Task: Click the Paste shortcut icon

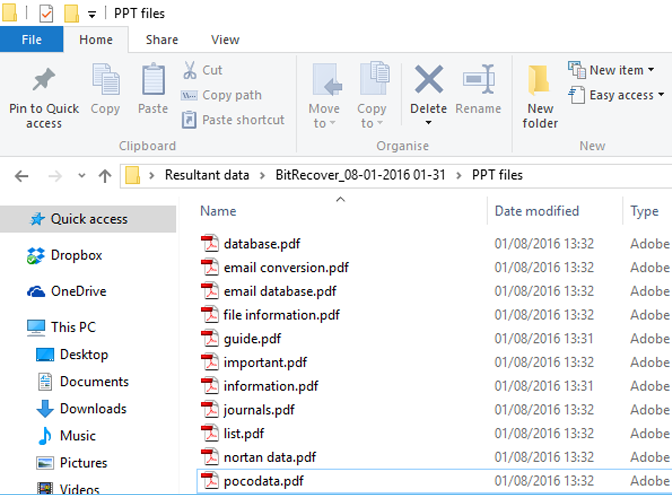Action: coord(189,120)
